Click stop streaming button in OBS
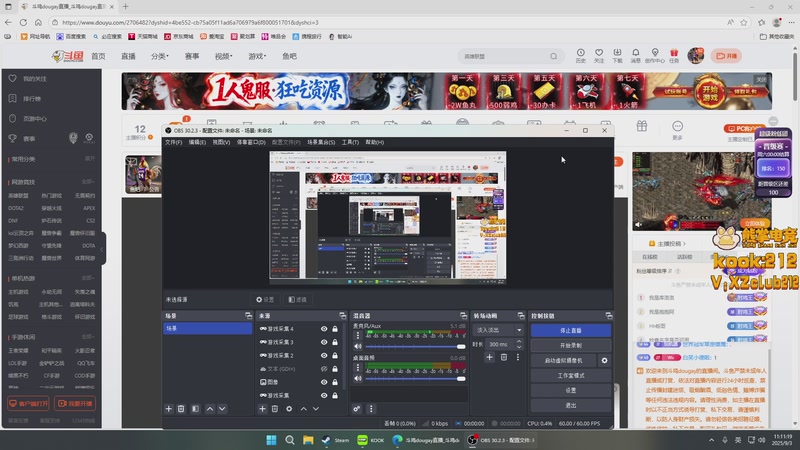The image size is (800, 450). click(x=570, y=331)
